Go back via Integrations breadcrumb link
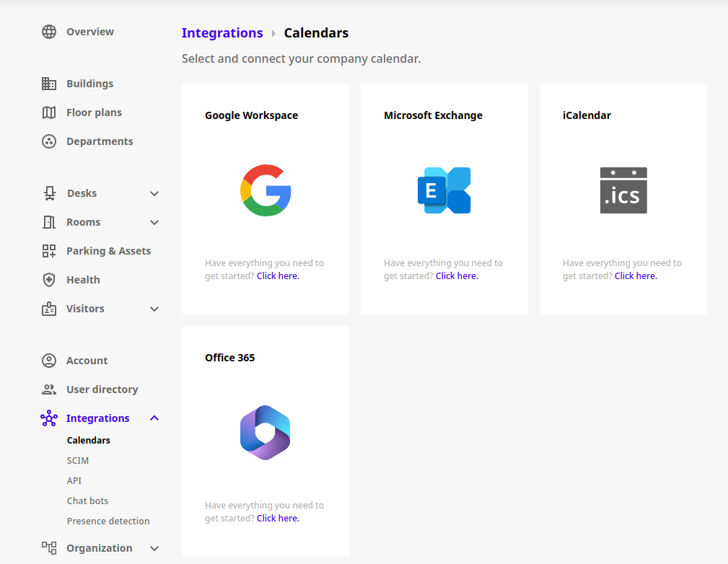 pos(222,33)
